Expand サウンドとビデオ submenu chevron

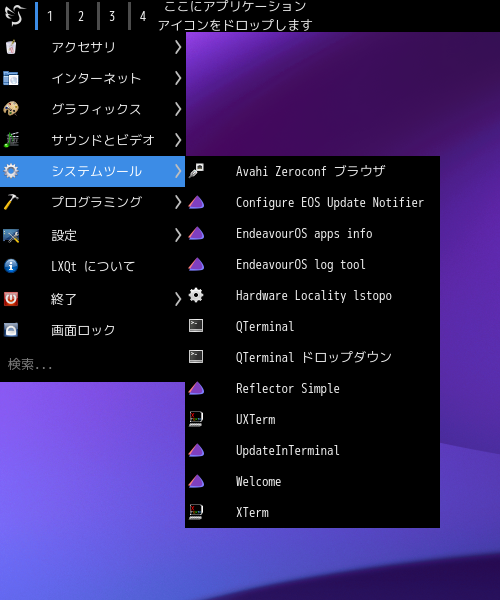[x=178, y=140]
